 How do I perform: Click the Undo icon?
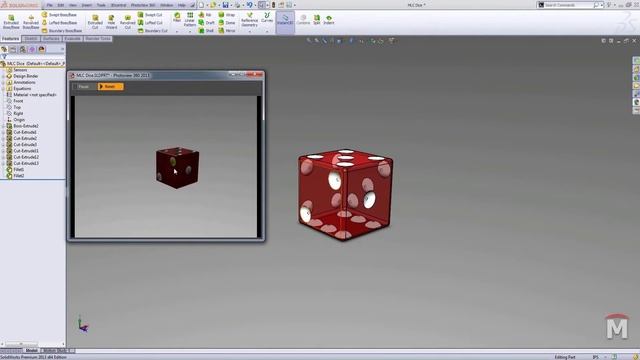(x=249, y=5)
